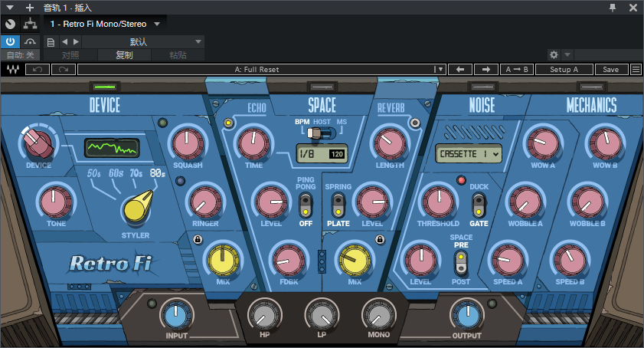Load next preset with right arrow

click(x=486, y=70)
